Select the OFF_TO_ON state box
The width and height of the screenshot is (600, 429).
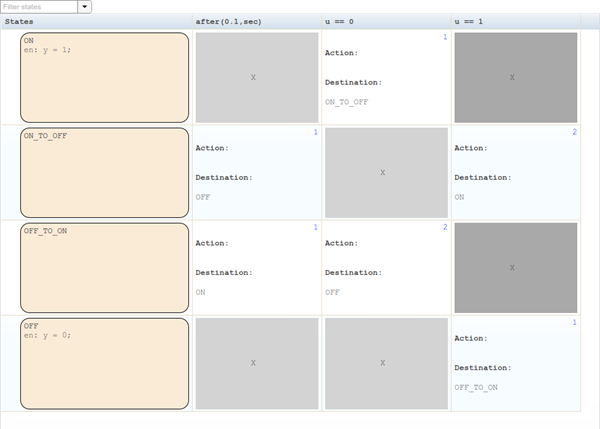[x=104, y=268]
